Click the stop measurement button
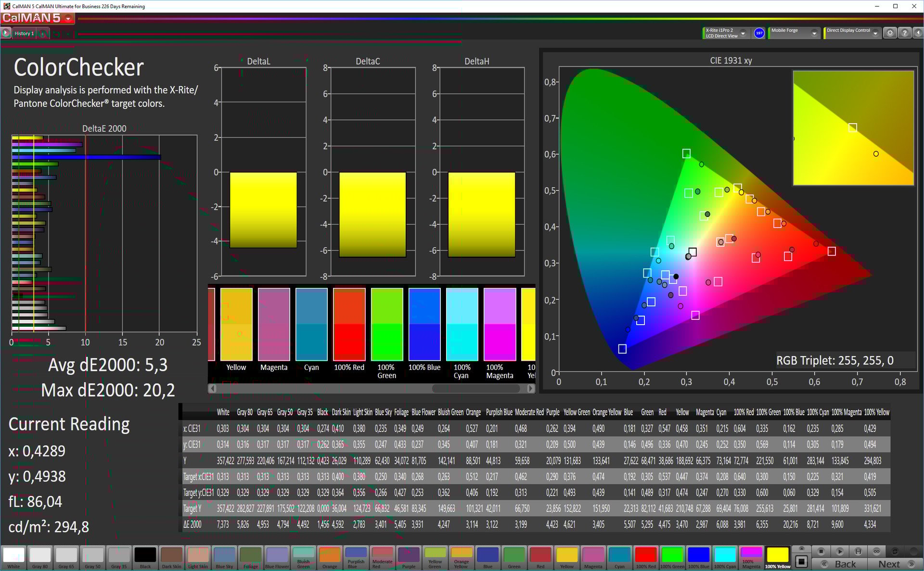924x571 pixels. (x=821, y=551)
